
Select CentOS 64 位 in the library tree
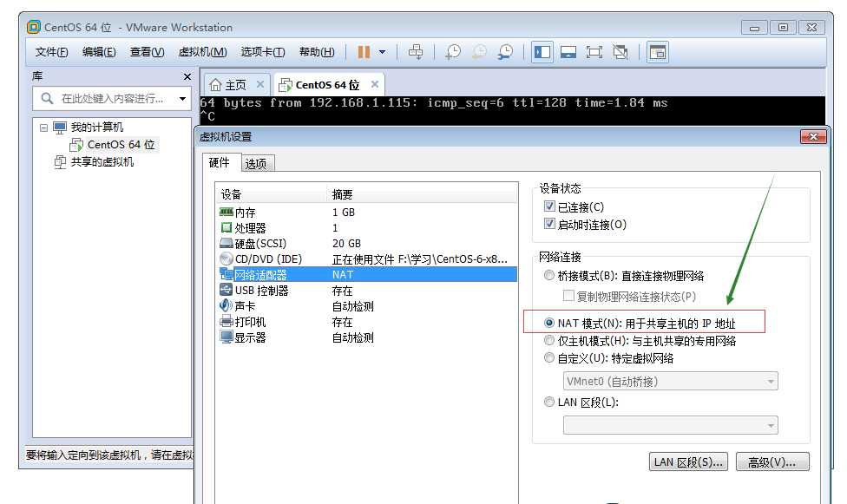point(121,145)
